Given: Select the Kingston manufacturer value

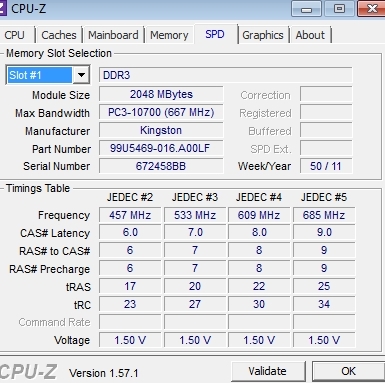Looking at the screenshot, I should 161,130.
